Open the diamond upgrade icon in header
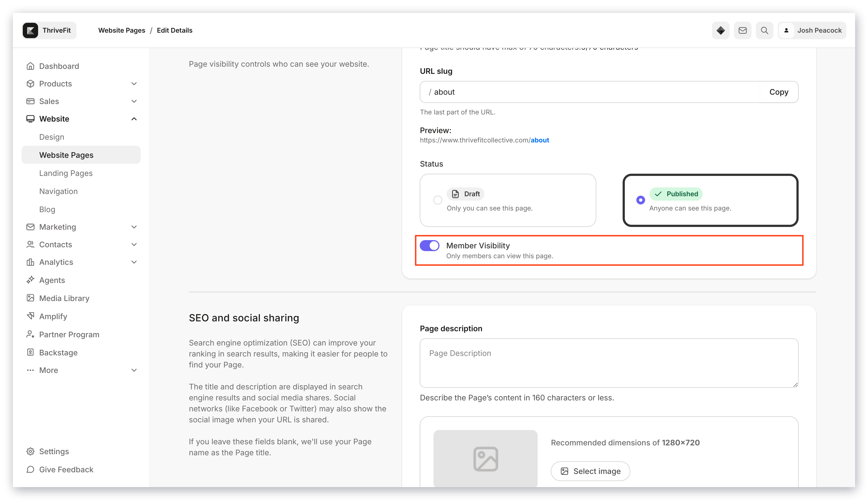Viewport: 868px width, 500px height. point(721,30)
